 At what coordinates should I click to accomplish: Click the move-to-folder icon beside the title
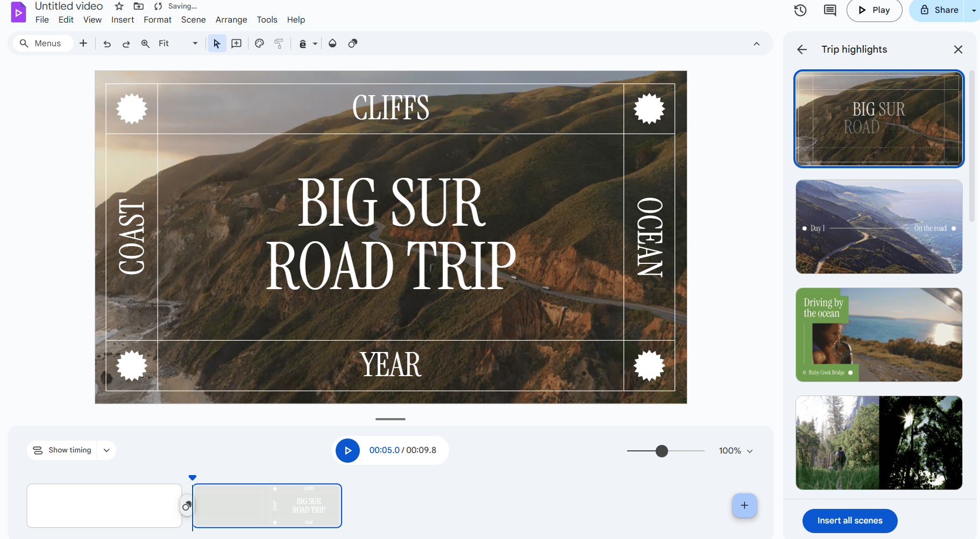(139, 6)
